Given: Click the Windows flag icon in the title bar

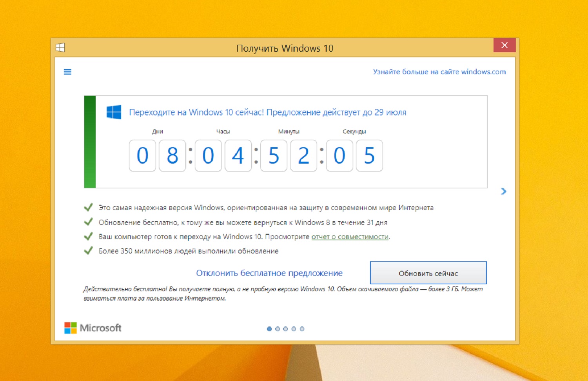Looking at the screenshot, I should point(60,47).
